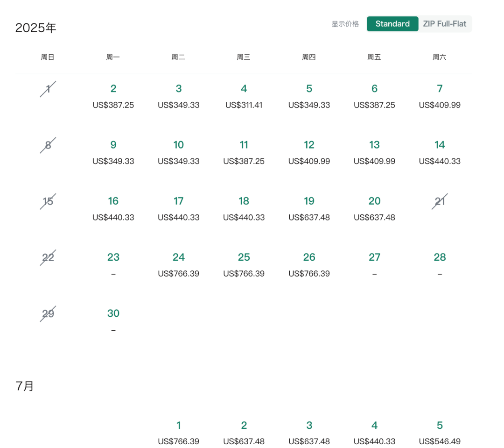Choose July 5 priced US$546.49
This screenshot has height=448, width=504.
click(x=440, y=433)
